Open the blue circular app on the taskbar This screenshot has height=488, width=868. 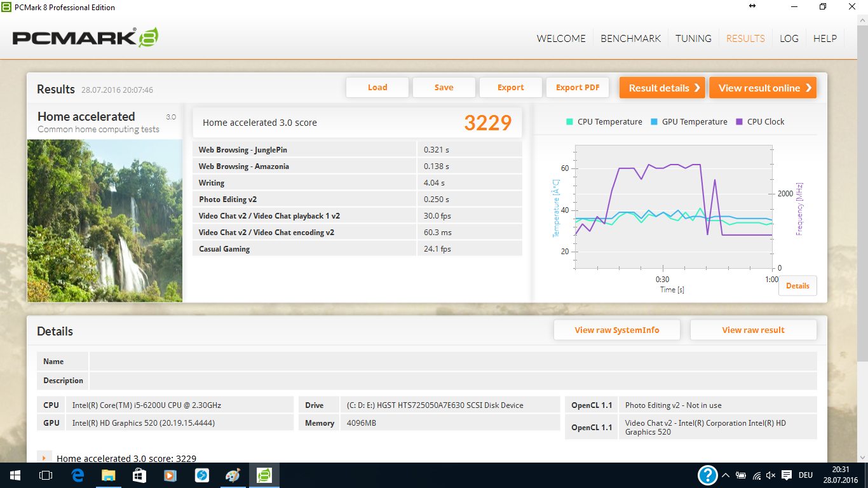point(201,475)
